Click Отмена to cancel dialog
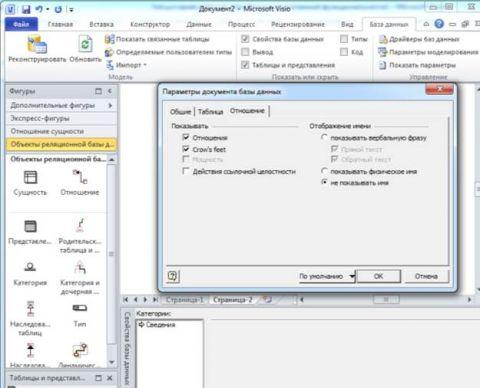This screenshot has width=480, height=388. pos(426,276)
